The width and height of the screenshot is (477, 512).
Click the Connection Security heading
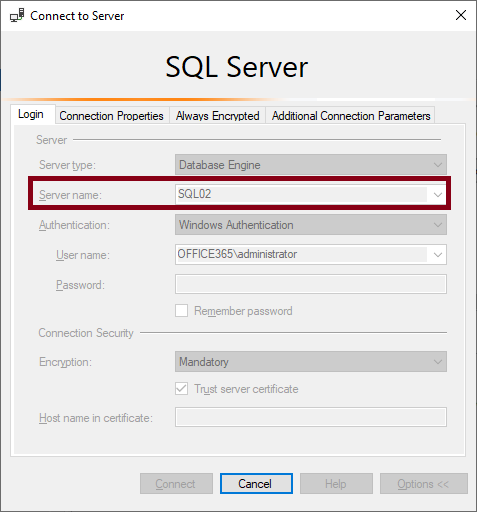point(86,333)
